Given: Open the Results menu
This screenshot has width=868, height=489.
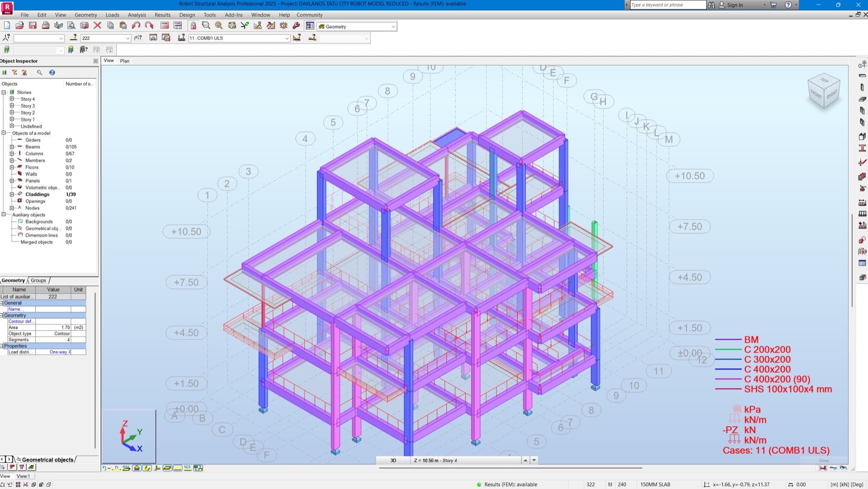Looking at the screenshot, I should 162,15.
